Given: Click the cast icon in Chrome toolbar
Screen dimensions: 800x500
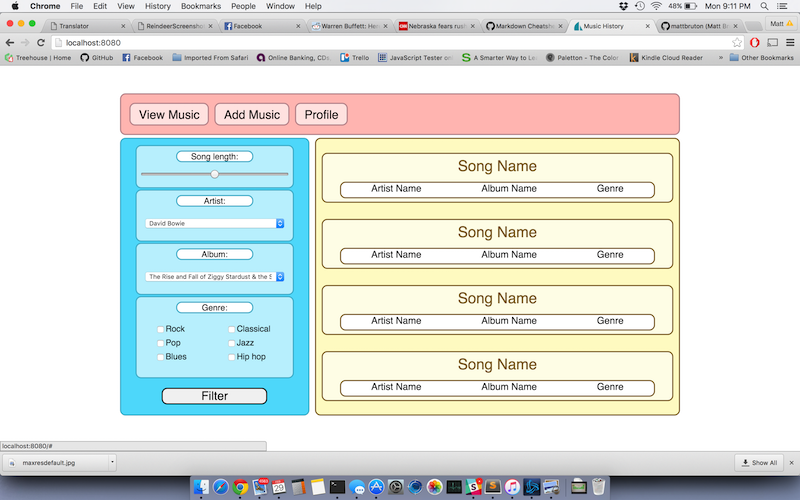Looking at the screenshot, I should coord(773,43).
